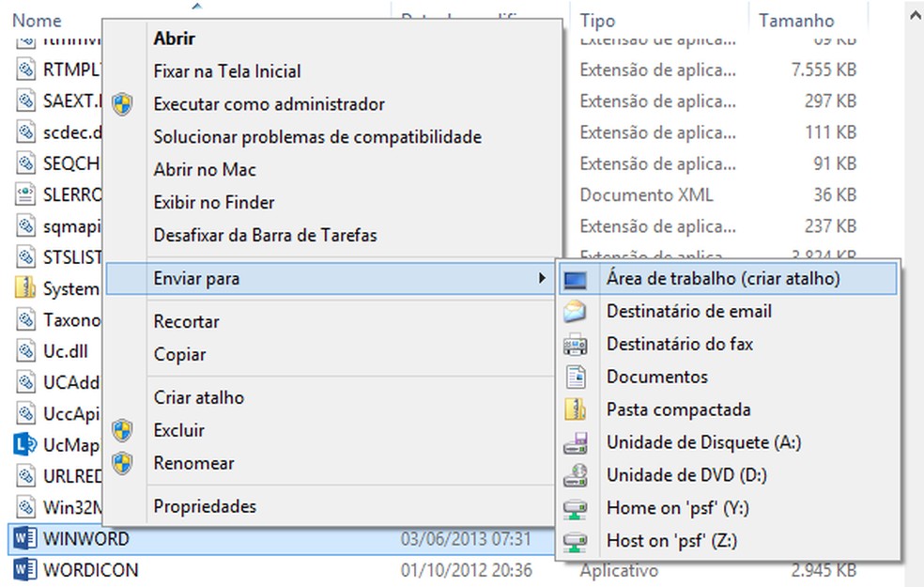The height and width of the screenshot is (587, 924).
Task: Click the Taxono dll file icon
Action: pos(24,319)
